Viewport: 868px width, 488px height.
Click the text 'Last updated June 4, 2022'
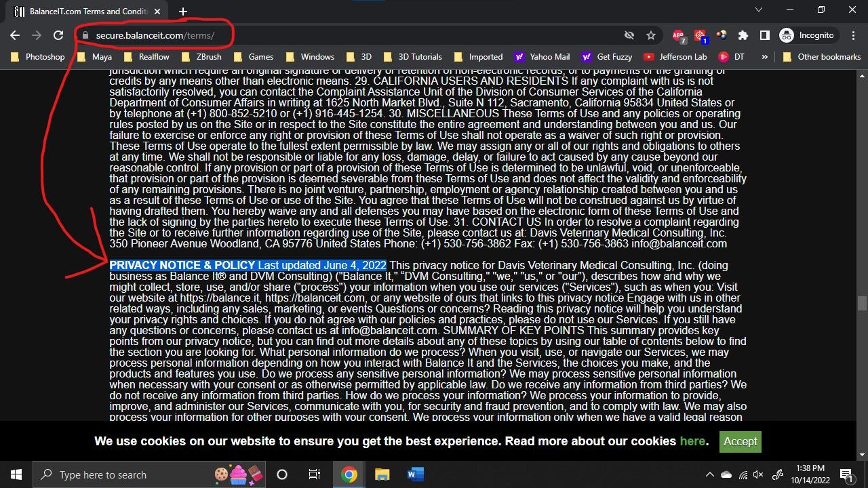322,265
